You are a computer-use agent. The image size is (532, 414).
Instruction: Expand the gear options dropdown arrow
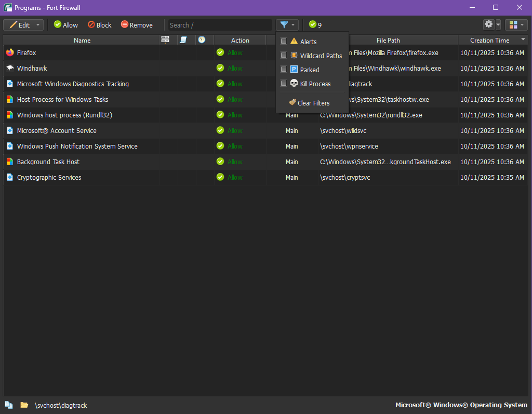tap(498, 25)
